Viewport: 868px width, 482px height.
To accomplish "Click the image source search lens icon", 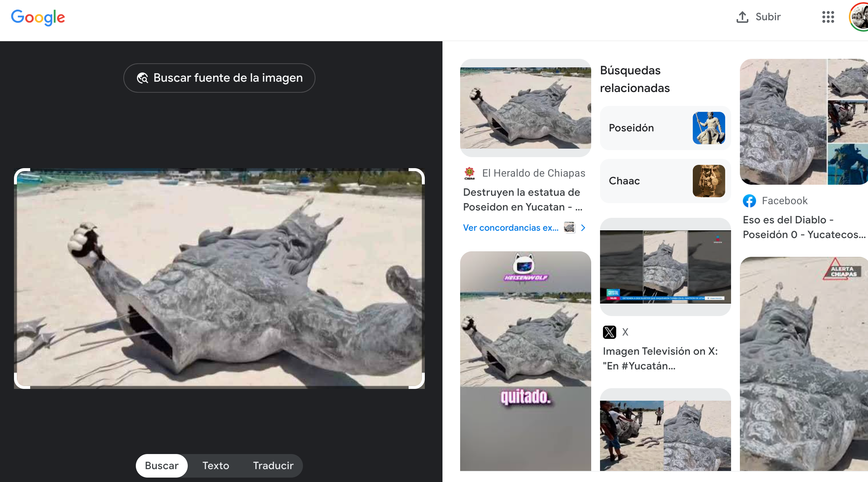I will [x=142, y=78].
